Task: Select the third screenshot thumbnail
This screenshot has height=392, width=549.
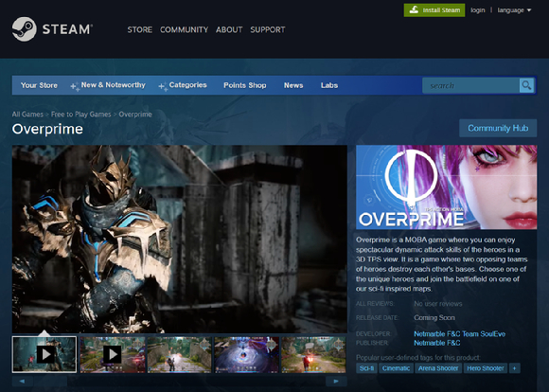Action: point(179,354)
